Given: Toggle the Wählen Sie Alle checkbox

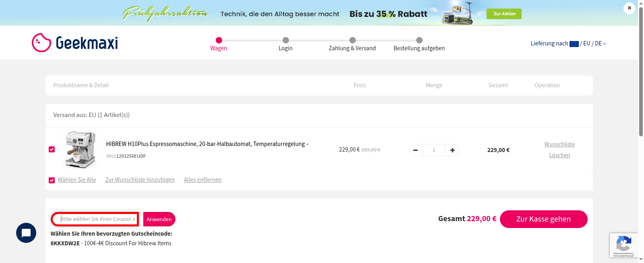Looking at the screenshot, I should coord(52,180).
